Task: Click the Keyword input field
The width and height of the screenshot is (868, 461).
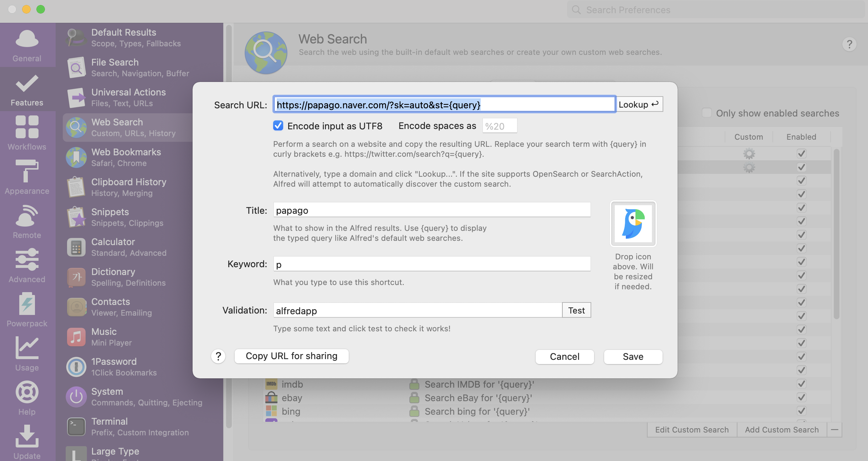Action: pyautogui.click(x=432, y=264)
